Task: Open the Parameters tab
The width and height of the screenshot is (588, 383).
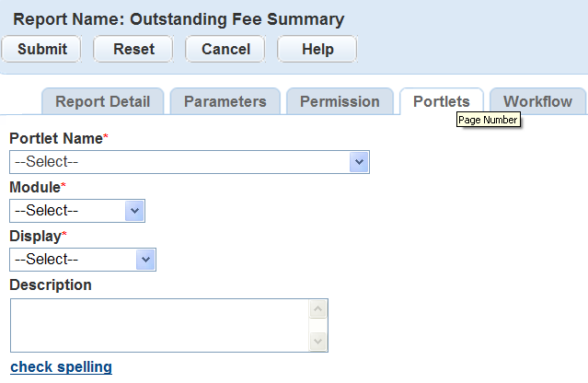Action: 225,102
